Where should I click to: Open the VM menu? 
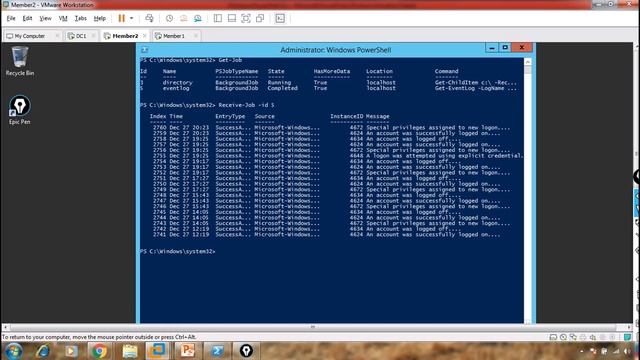[x=63, y=18]
